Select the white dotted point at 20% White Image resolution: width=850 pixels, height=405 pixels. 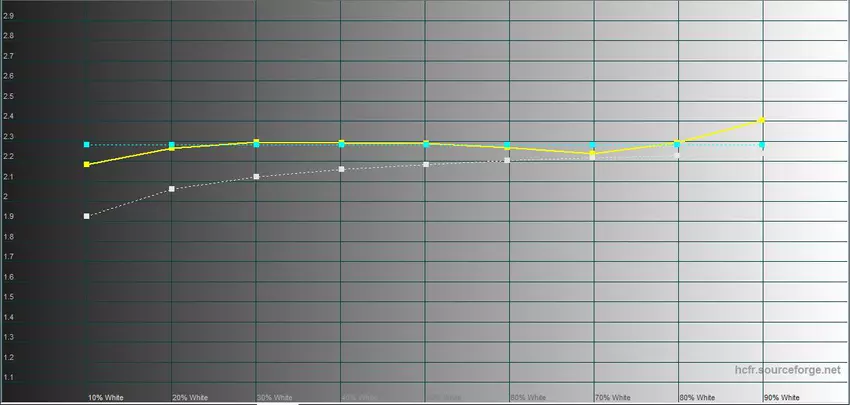(x=172, y=189)
